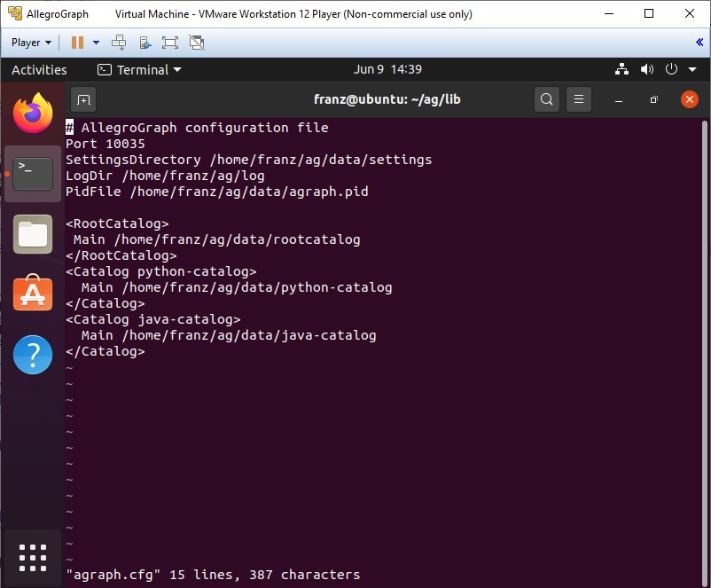Show the Applications grid
This screenshot has width=711, height=588.
click(x=33, y=558)
